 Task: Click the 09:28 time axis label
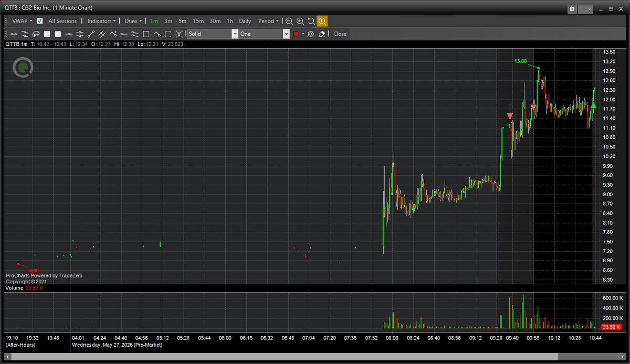(496, 338)
